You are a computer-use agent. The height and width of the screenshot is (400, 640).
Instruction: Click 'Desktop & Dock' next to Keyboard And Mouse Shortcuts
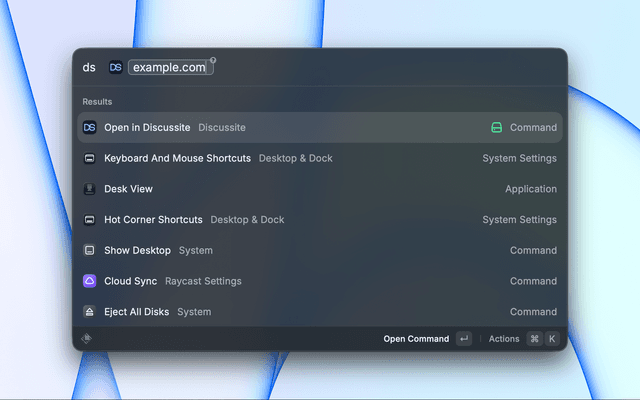(x=296, y=158)
